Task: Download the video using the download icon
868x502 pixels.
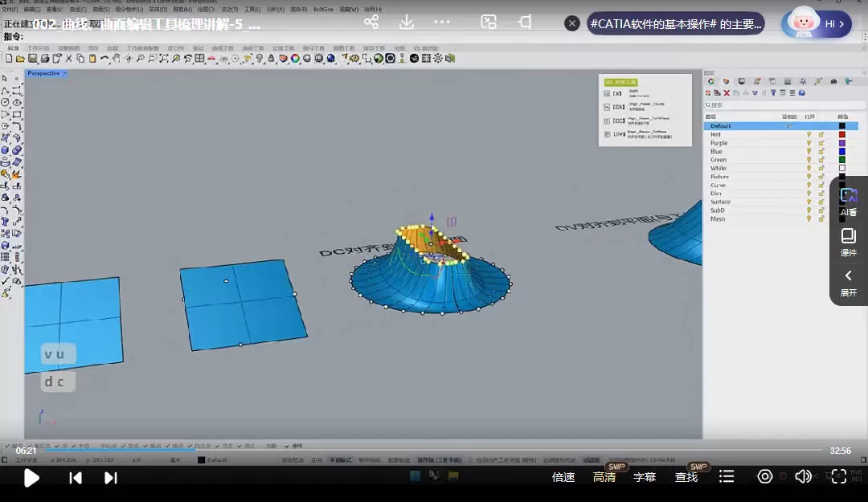Action: (407, 22)
